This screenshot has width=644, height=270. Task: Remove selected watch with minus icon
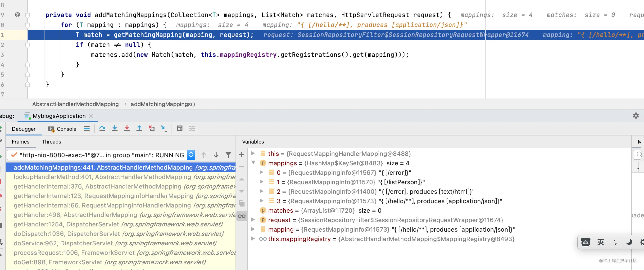tap(241, 167)
